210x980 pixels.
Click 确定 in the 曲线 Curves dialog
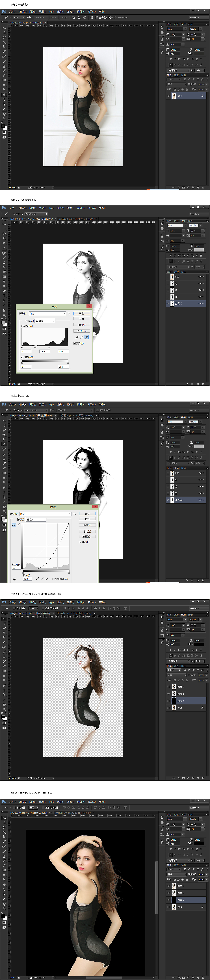[x=88, y=514]
